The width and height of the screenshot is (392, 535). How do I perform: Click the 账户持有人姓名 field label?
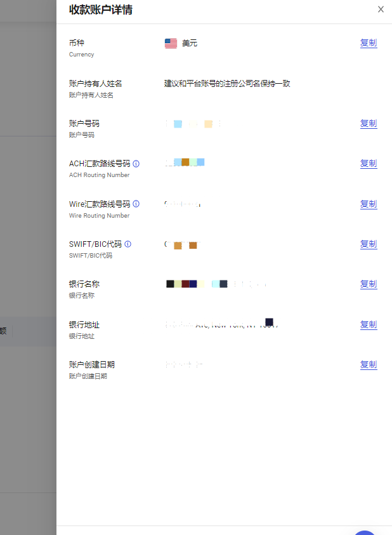point(95,84)
